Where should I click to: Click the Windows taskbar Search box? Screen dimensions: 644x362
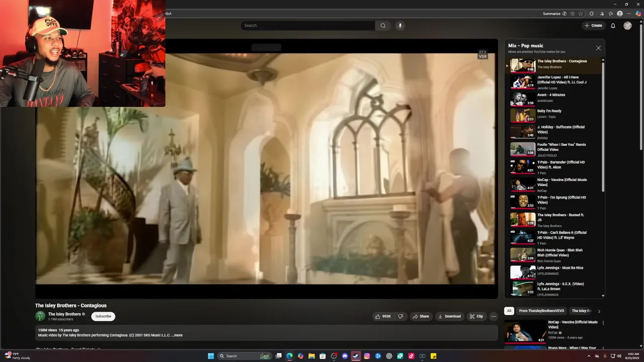click(x=245, y=356)
